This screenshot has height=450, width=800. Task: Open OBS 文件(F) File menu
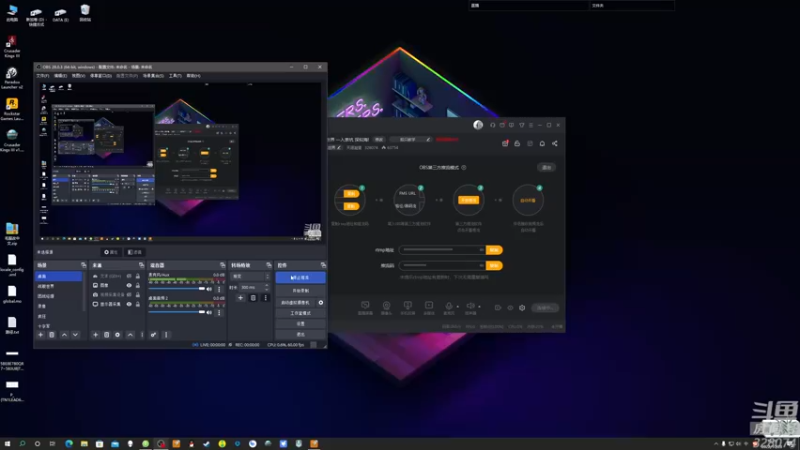coord(42,76)
